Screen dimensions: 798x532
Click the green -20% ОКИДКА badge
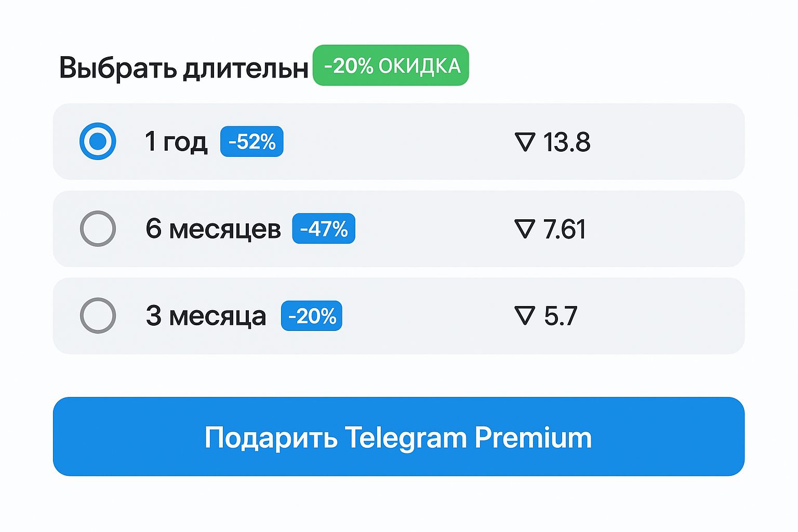[x=391, y=65]
